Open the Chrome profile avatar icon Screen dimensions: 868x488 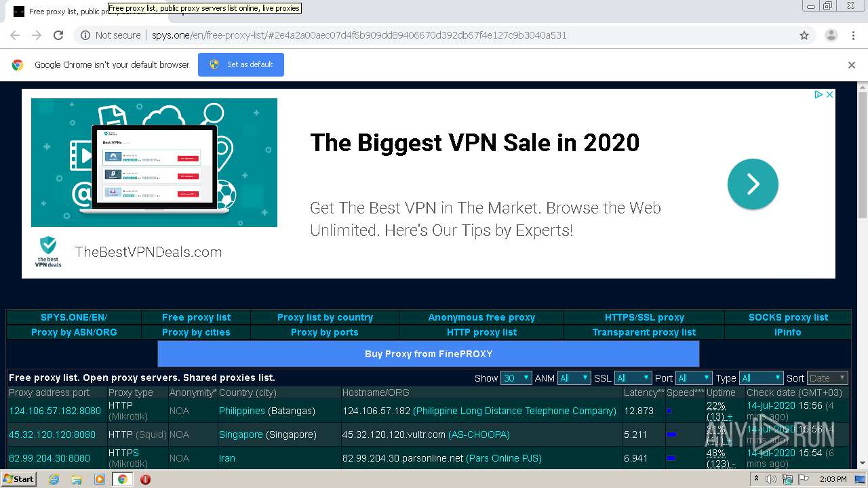[831, 35]
